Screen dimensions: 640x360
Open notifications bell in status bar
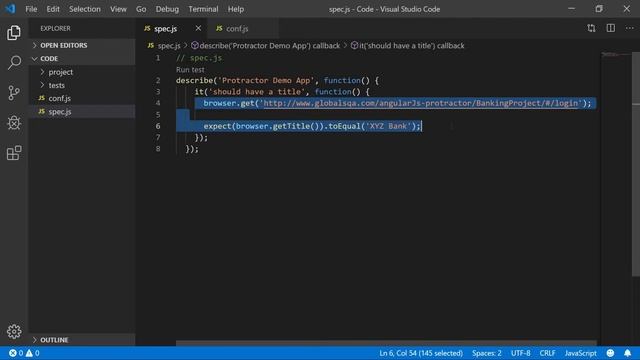pyautogui.click(x=627, y=353)
